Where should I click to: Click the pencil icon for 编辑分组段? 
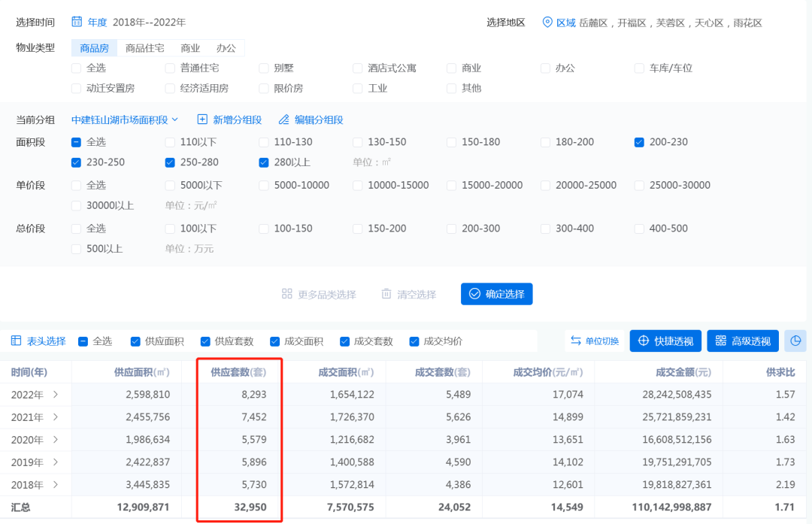(283, 120)
